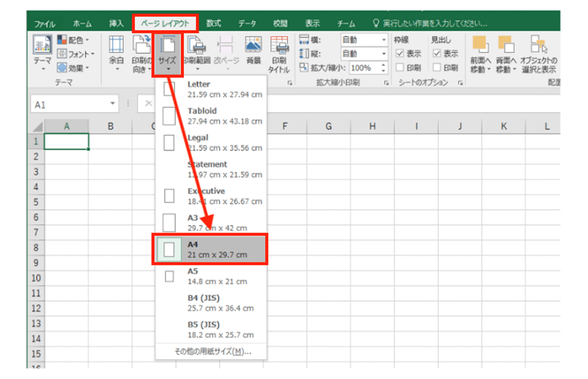Switch to the 数式 tab
Viewport: 588px width, 379px height.
point(214,24)
